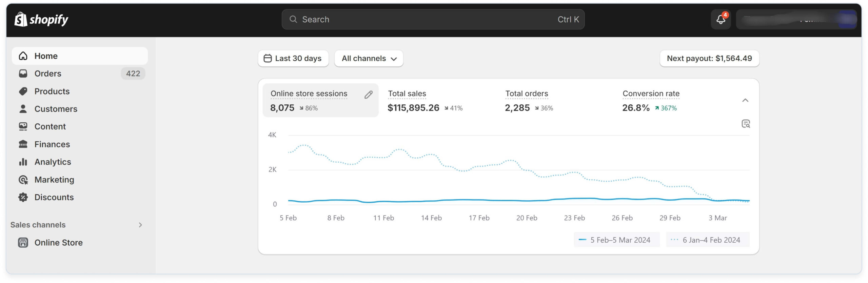Expand the Sales channels section
The image size is (868, 283).
140,225
